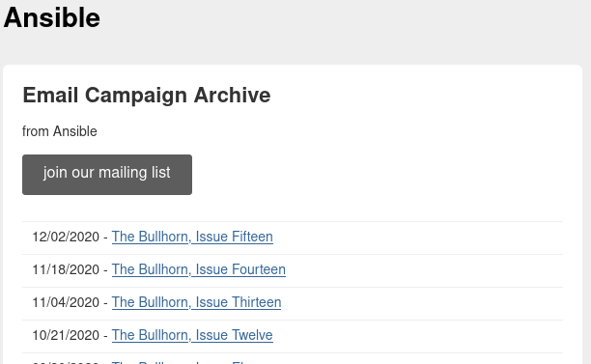Click the word 'Thirteen' in the third link
Viewport: 591px width, 364px height.
coord(256,302)
